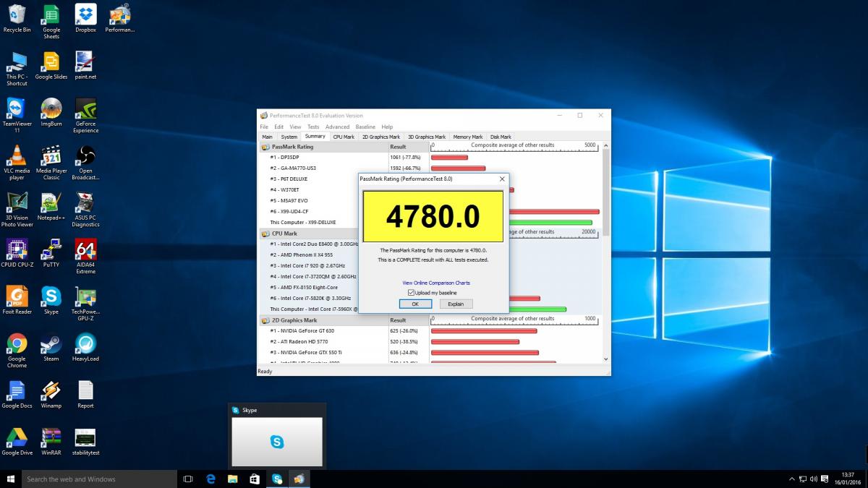Open the Tests menu
The width and height of the screenshot is (868, 488).
pyautogui.click(x=313, y=127)
